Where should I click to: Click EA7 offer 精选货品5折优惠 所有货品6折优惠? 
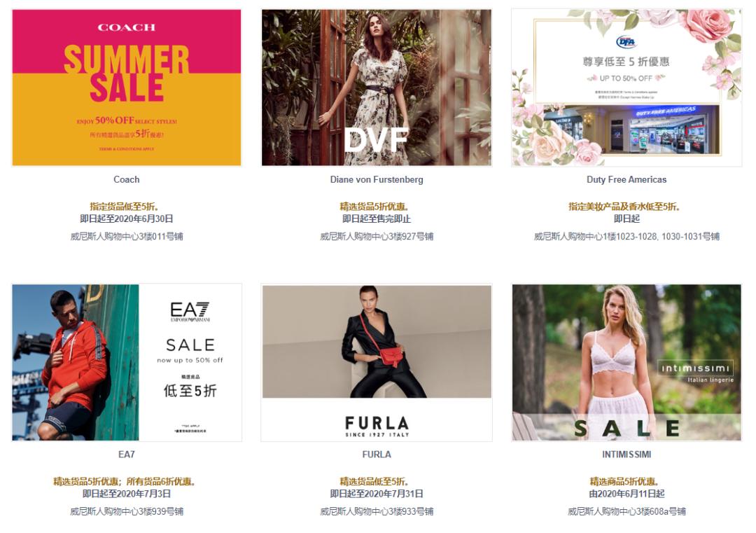(x=124, y=481)
